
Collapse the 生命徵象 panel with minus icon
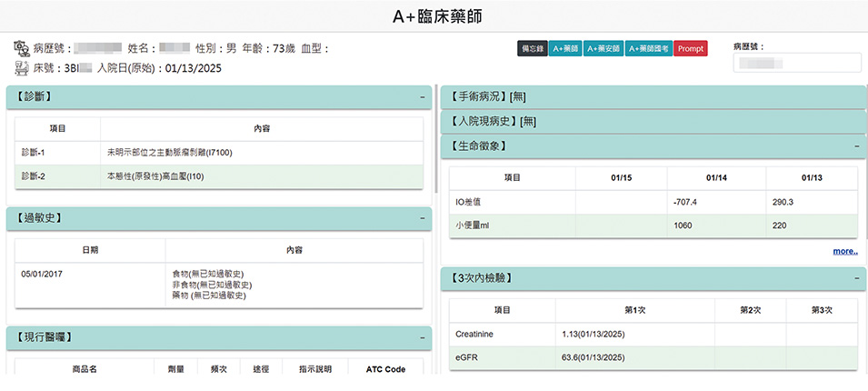855,145
